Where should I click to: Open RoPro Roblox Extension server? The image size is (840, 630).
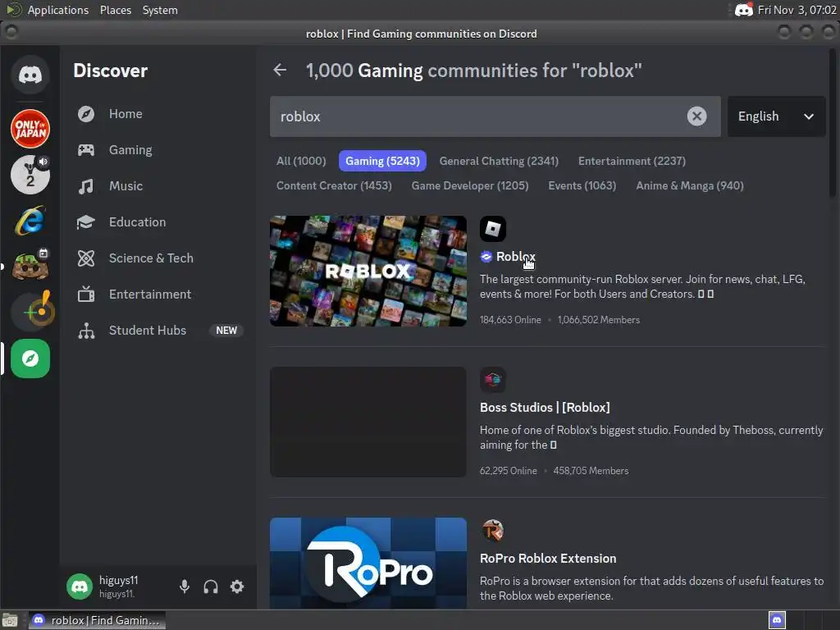click(x=548, y=558)
